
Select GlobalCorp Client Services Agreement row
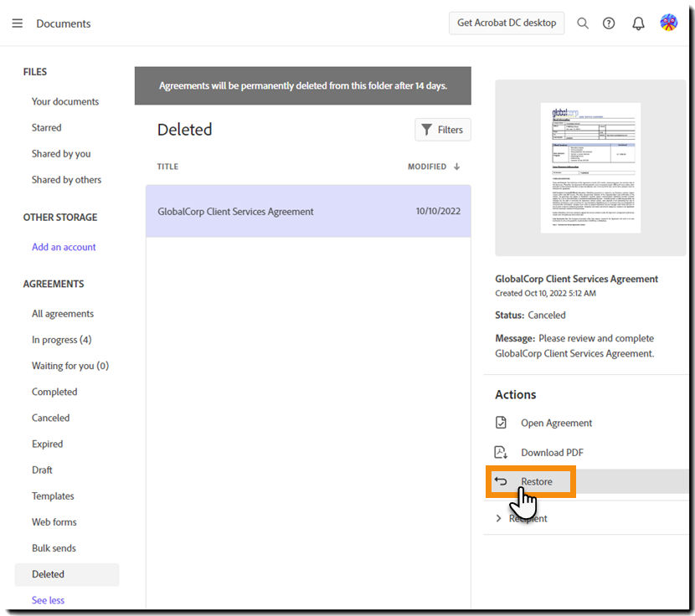coord(308,212)
